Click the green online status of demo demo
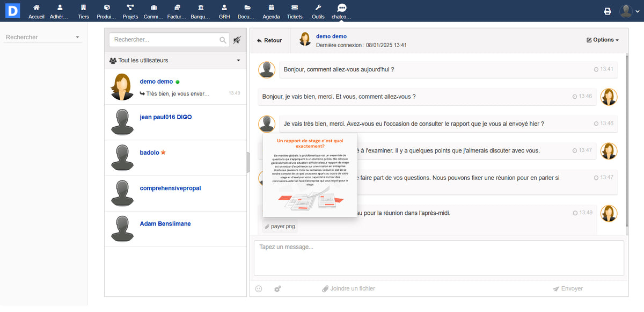 [178, 81]
